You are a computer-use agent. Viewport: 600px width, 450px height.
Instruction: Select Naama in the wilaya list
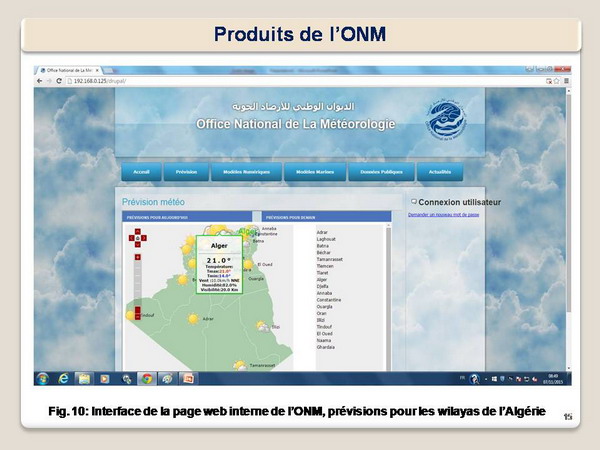pyautogui.click(x=324, y=340)
